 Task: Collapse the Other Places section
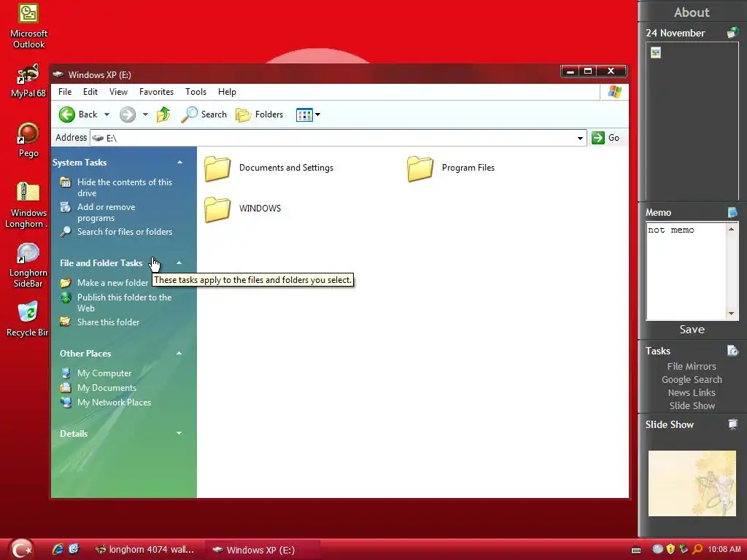(x=179, y=354)
